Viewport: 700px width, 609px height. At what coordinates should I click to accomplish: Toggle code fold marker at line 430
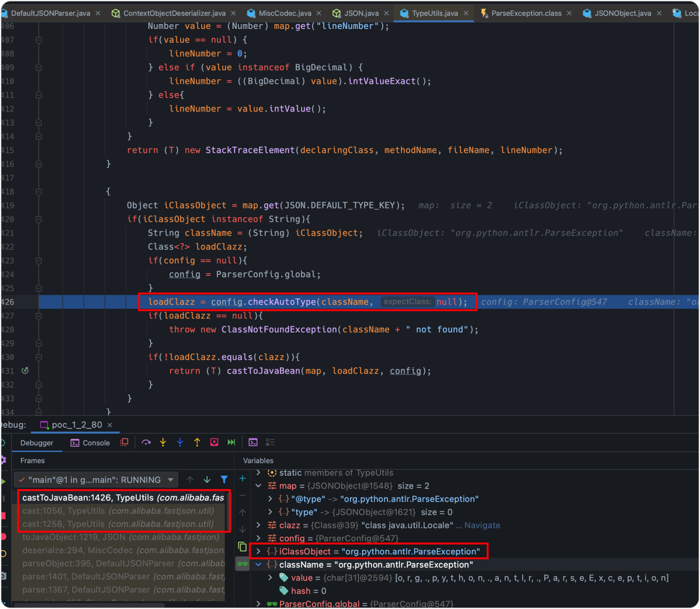[39, 357]
